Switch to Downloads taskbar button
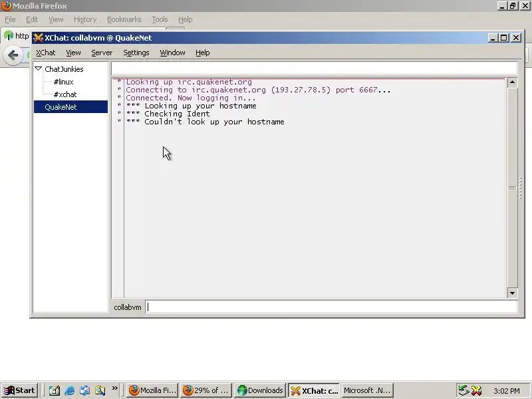Image resolution: width=532 pixels, height=399 pixels. click(x=259, y=390)
